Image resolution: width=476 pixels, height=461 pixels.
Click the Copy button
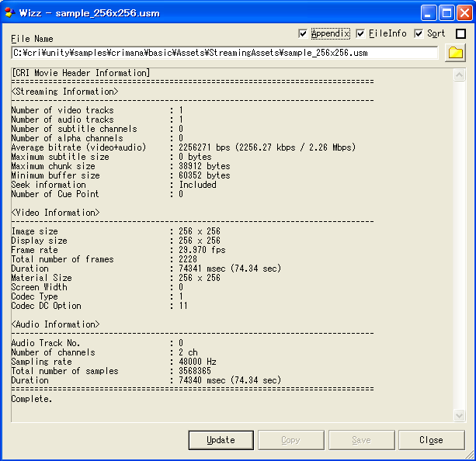290,440
